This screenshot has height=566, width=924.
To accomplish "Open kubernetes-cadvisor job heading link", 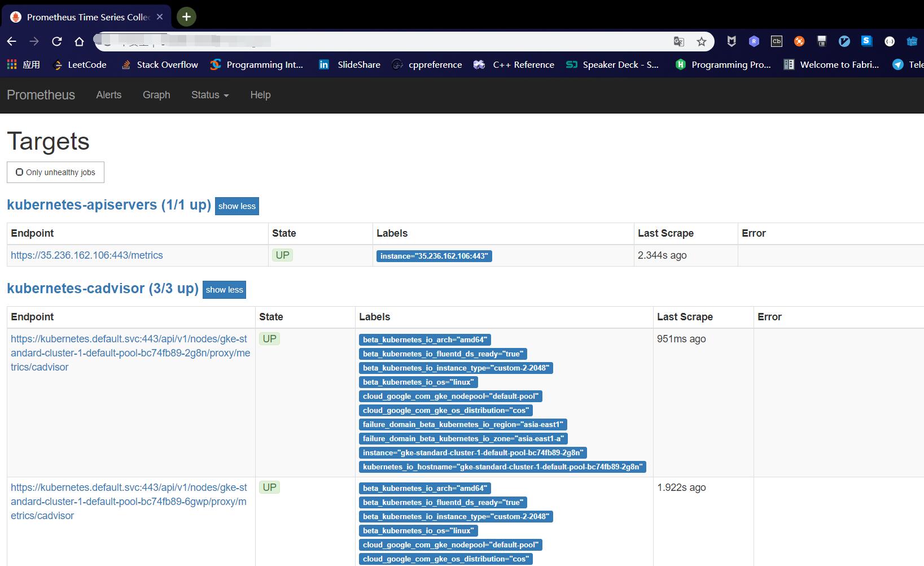I will click(x=103, y=288).
